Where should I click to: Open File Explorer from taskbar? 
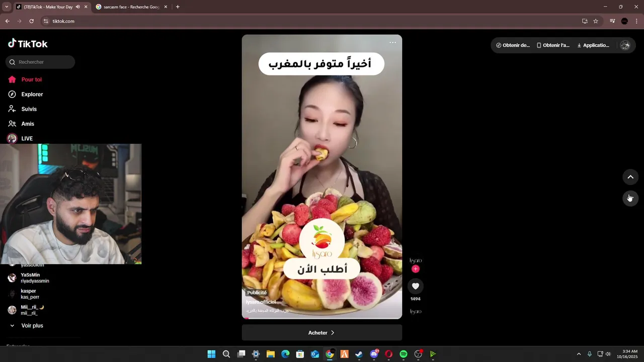[270, 354]
